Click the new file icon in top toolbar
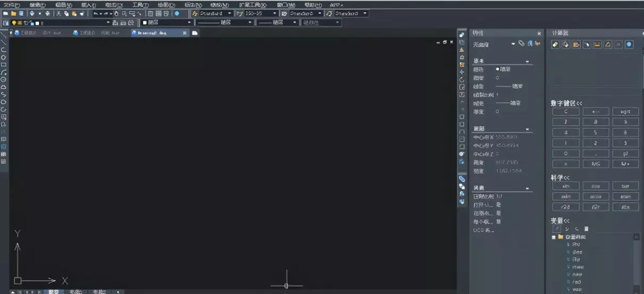 pyautogui.click(x=6, y=13)
